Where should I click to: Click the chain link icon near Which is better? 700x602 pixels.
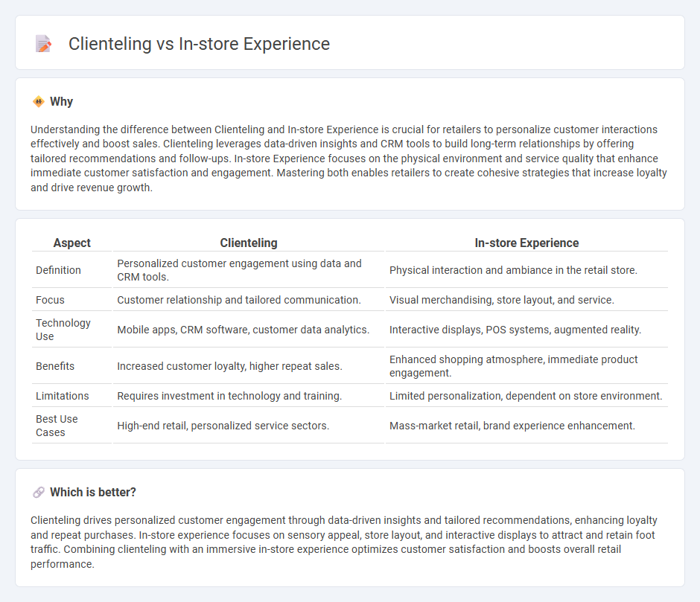pos(39,492)
